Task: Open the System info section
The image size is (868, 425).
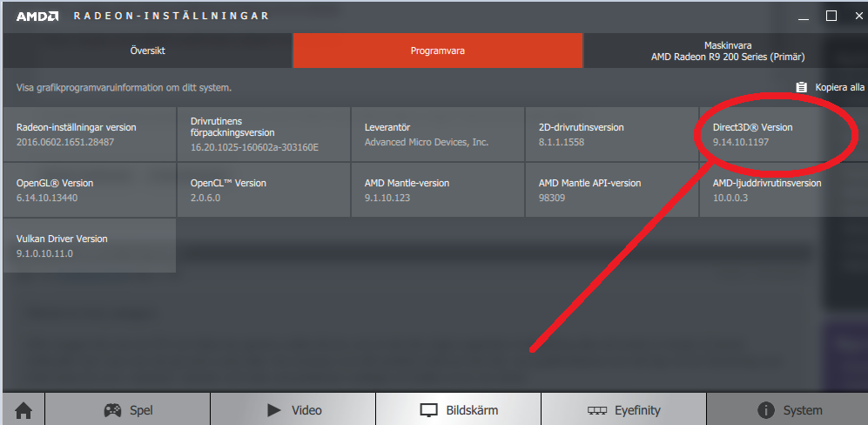Action: pos(788,409)
